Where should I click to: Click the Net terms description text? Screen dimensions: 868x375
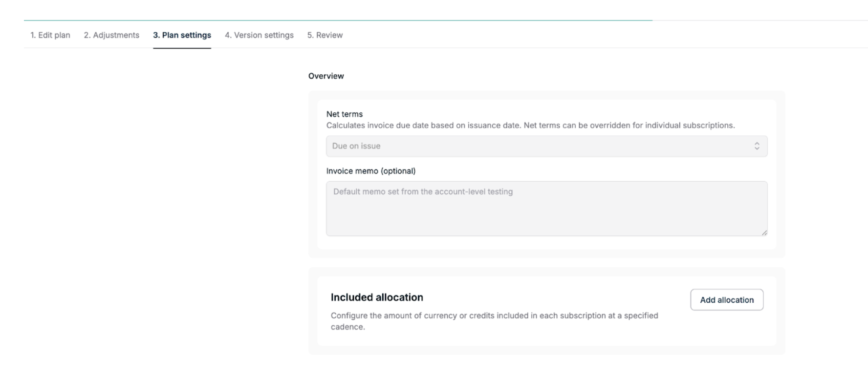click(x=530, y=125)
